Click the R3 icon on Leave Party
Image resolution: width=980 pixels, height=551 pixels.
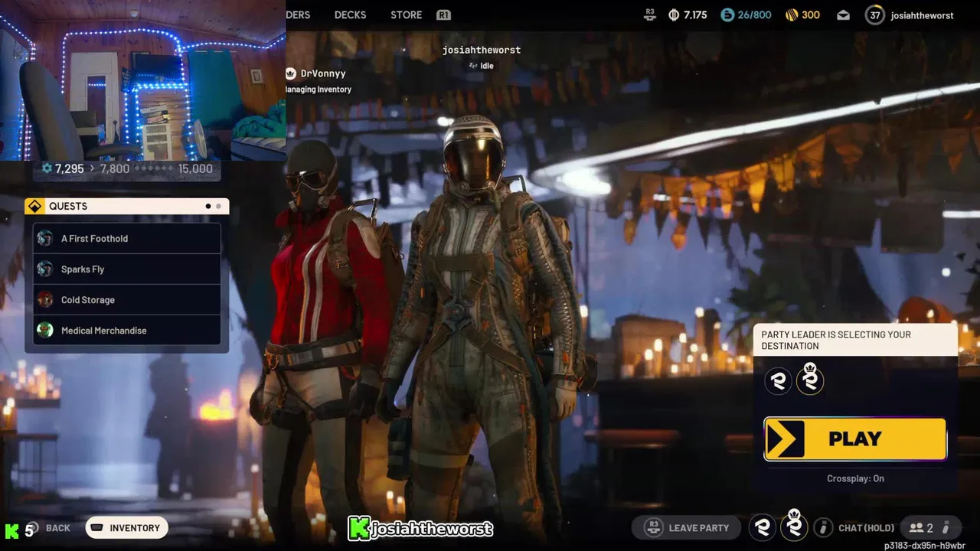(653, 527)
